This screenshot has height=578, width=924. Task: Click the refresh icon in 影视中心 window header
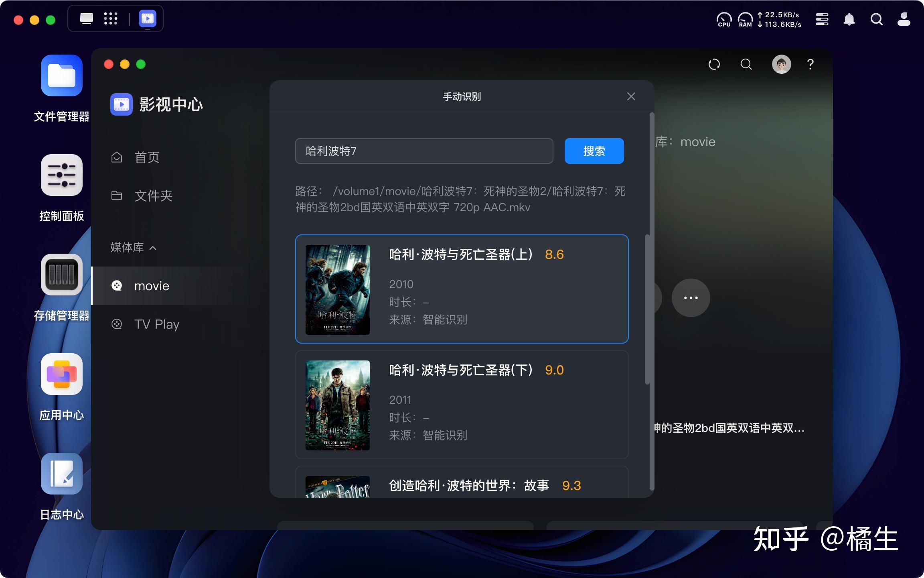tap(715, 64)
